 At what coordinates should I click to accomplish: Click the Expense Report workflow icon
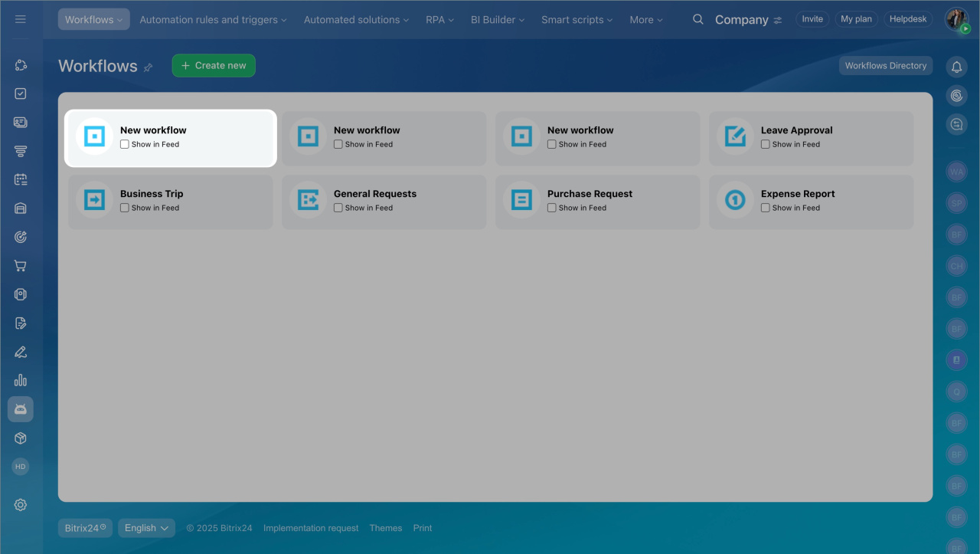tap(735, 200)
